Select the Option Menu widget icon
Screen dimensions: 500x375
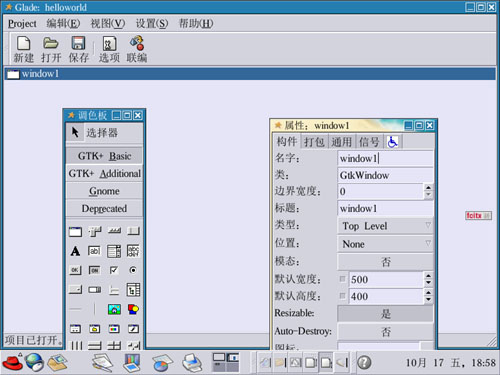point(75,289)
